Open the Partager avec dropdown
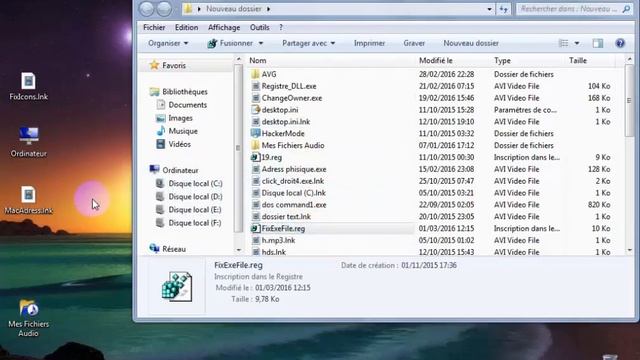Viewport: 640px width, 360px height. tap(309, 43)
